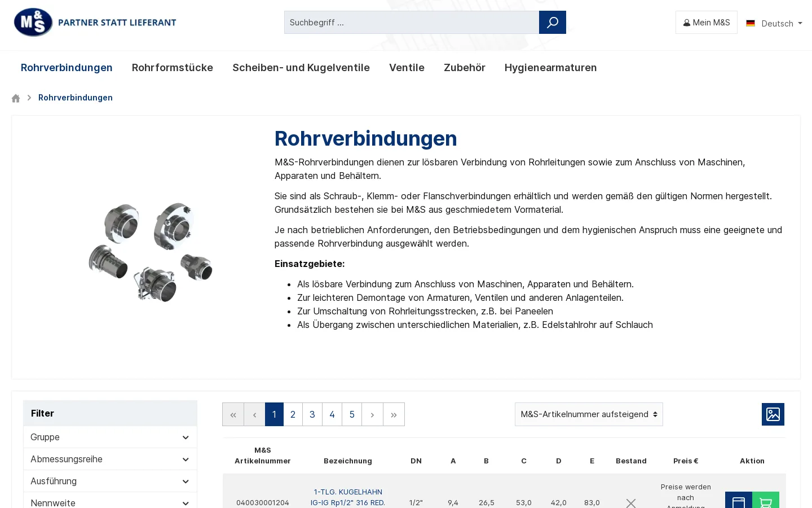
Task: Select current page 1 button
Action: 274,414
